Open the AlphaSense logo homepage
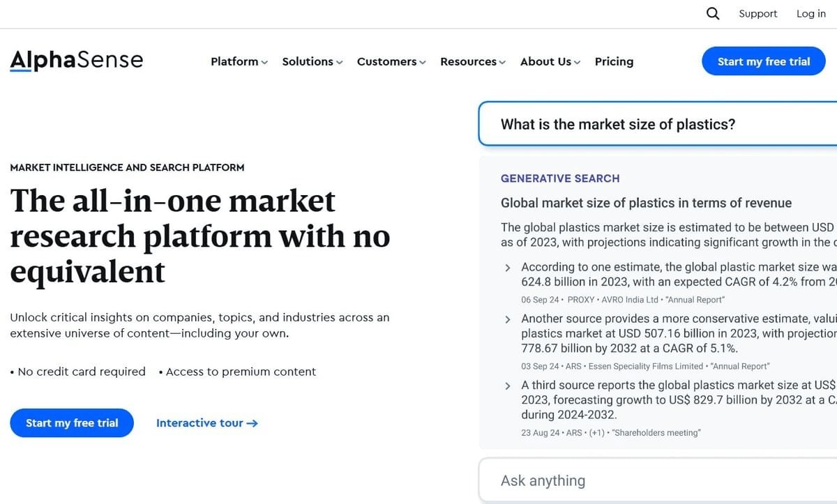This screenshot has height=504, width=837. 76,61
